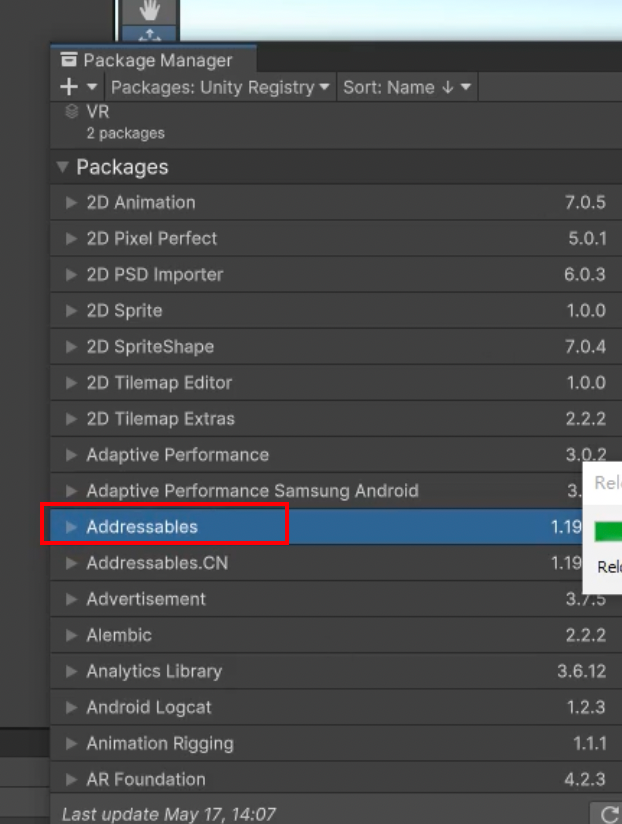Expand the Alembic package arrow
622x824 pixels.
pos(71,635)
